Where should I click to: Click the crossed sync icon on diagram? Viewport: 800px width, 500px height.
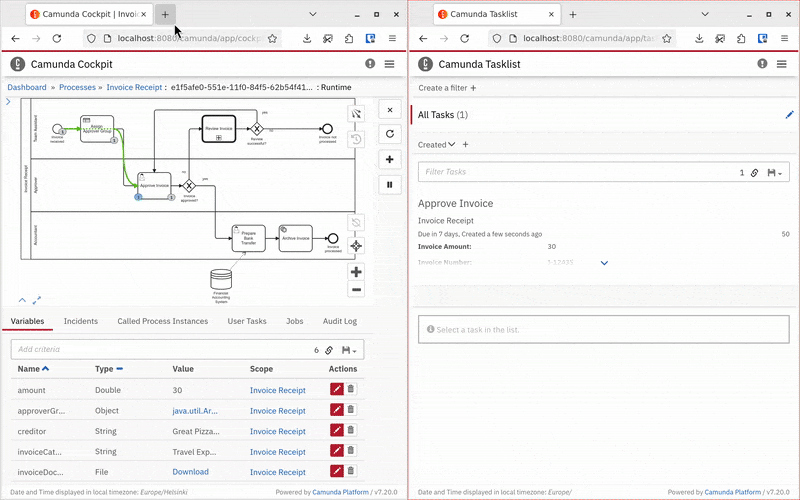[x=356, y=222]
